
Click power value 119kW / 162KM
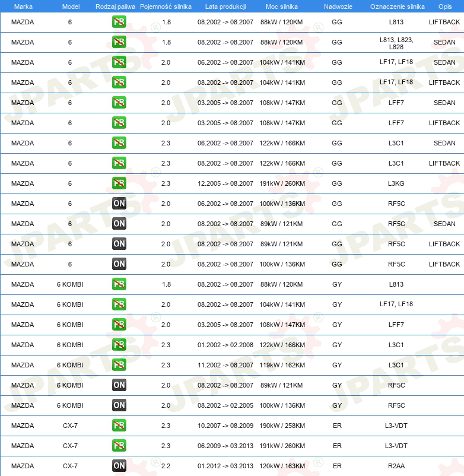point(282,365)
